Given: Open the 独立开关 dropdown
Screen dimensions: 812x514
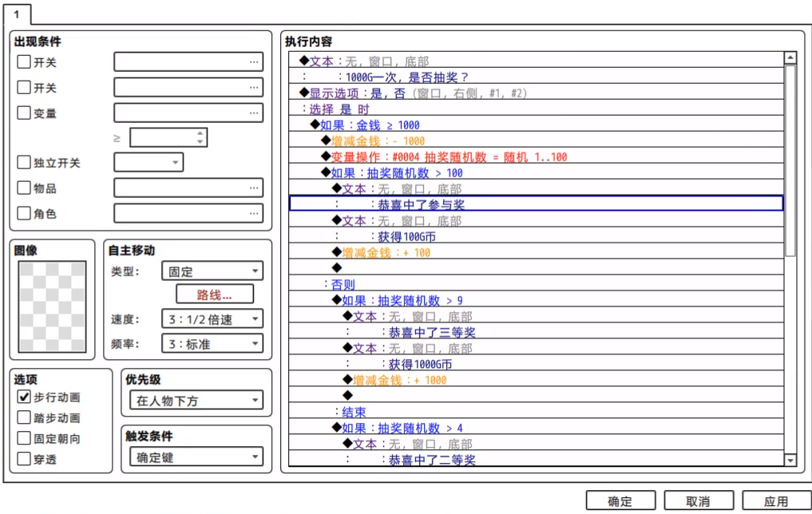Looking at the screenshot, I should [x=149, y=163].
